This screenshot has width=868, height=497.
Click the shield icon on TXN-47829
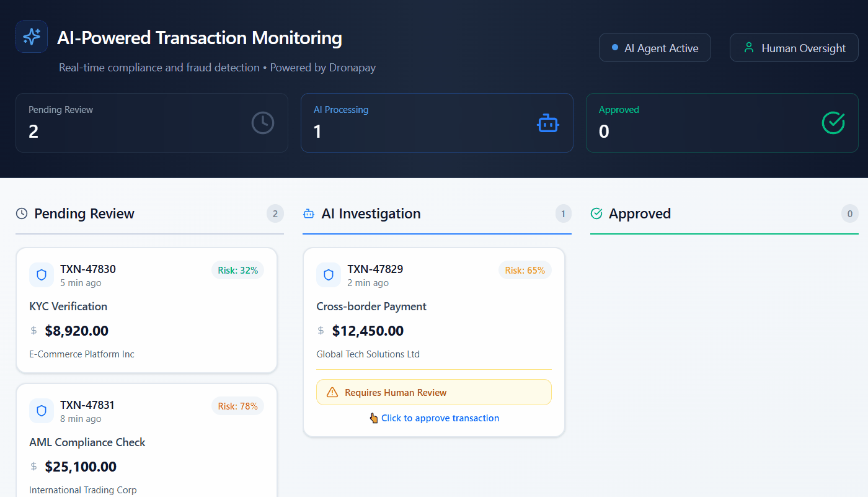pos(329,275)
